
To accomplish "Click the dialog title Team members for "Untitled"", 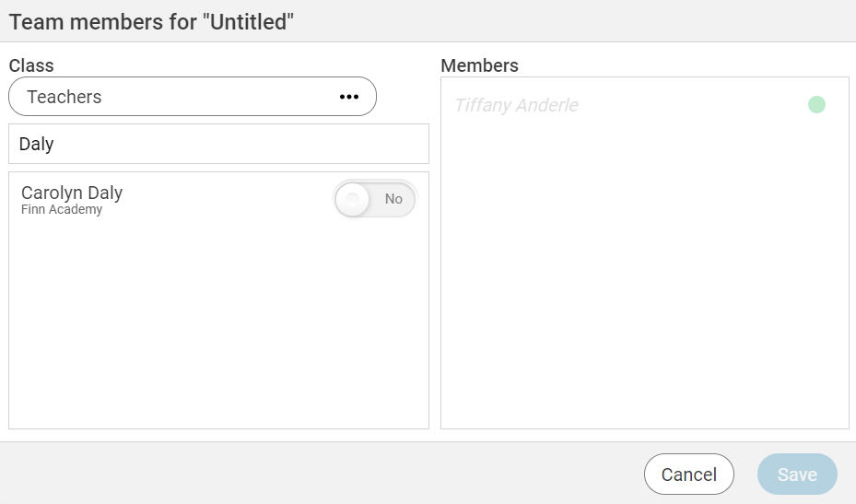I will (151, 22).
